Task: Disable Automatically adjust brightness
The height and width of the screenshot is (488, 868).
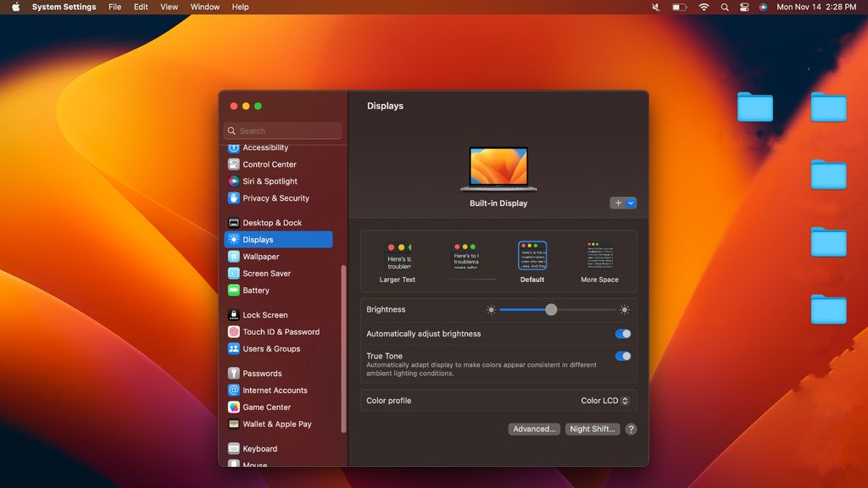Action: pyautogui.click(x=622, y=334)
